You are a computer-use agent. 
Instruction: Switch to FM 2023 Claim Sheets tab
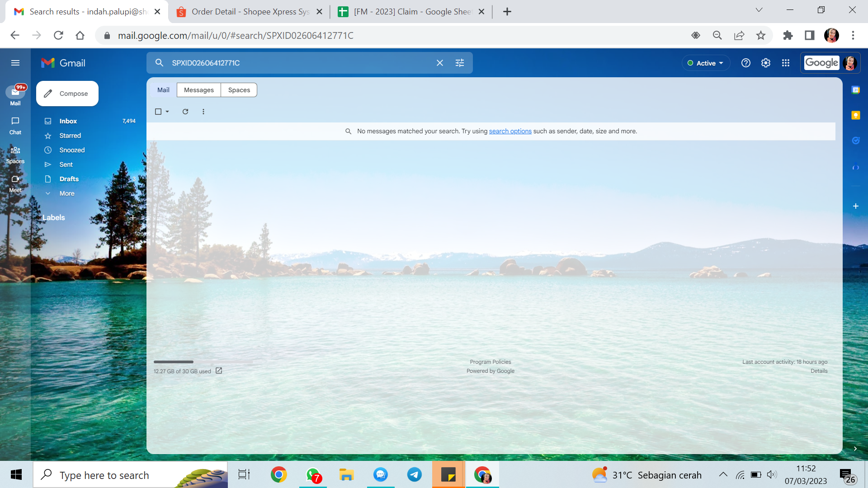point(411,12)
